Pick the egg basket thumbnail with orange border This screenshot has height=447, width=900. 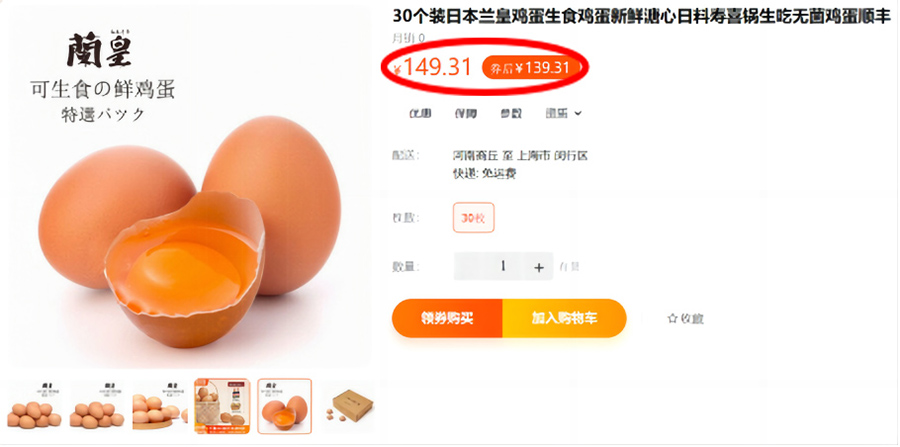point(222,406)
